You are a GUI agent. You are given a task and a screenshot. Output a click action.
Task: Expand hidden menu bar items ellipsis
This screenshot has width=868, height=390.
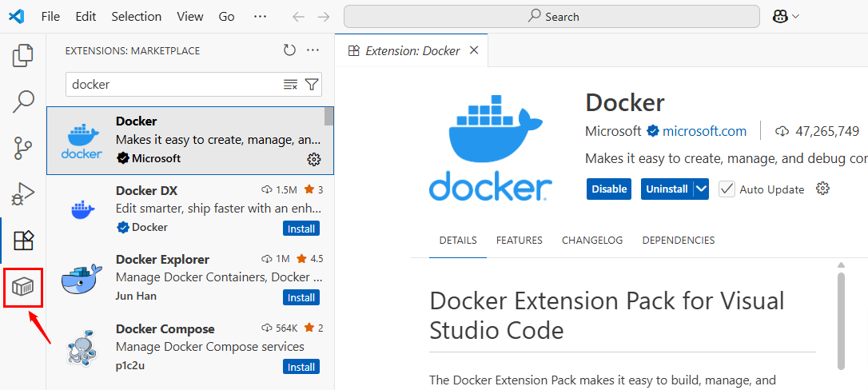(260, 16)
